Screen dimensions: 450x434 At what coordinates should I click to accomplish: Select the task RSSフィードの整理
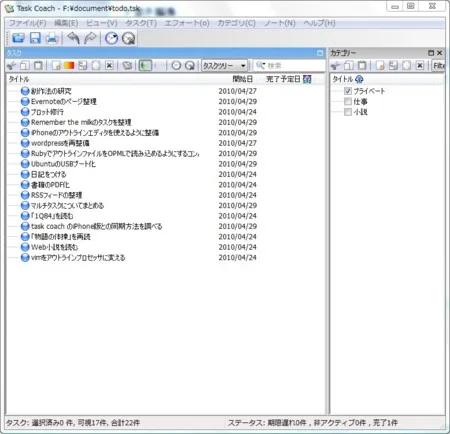click(x=56, y=195)
